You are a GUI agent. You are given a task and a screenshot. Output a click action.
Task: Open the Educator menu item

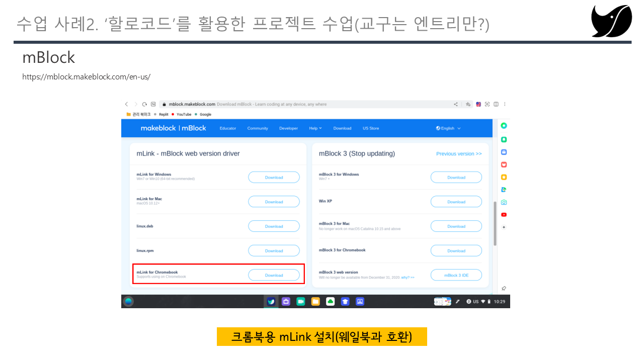228,128
